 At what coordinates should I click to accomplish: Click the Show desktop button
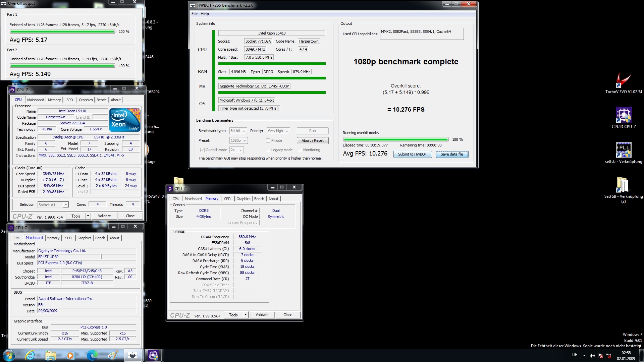(642, 356)
